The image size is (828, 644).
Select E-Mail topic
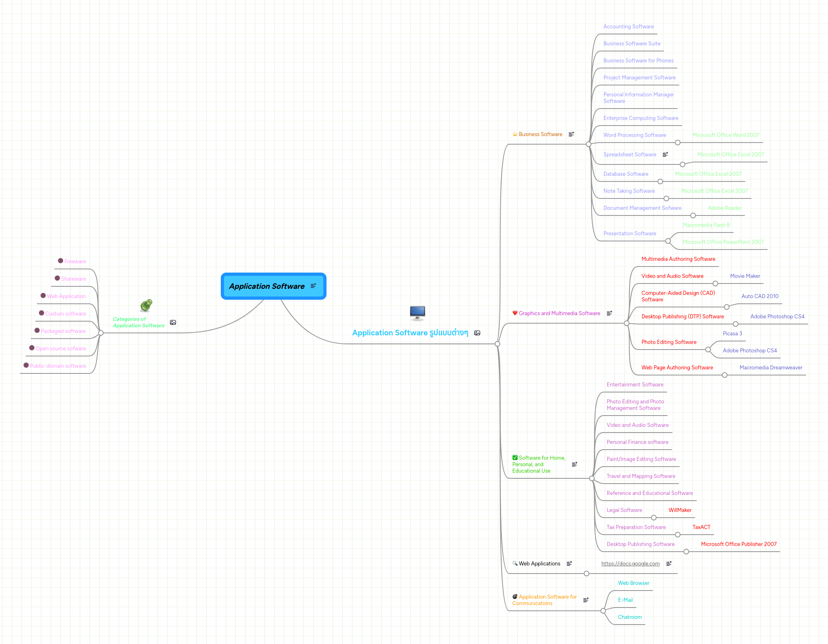click(625, 600)
